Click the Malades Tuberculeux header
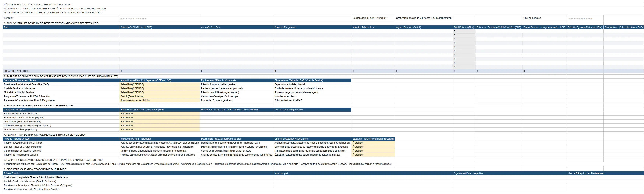 tap(373, 27)
